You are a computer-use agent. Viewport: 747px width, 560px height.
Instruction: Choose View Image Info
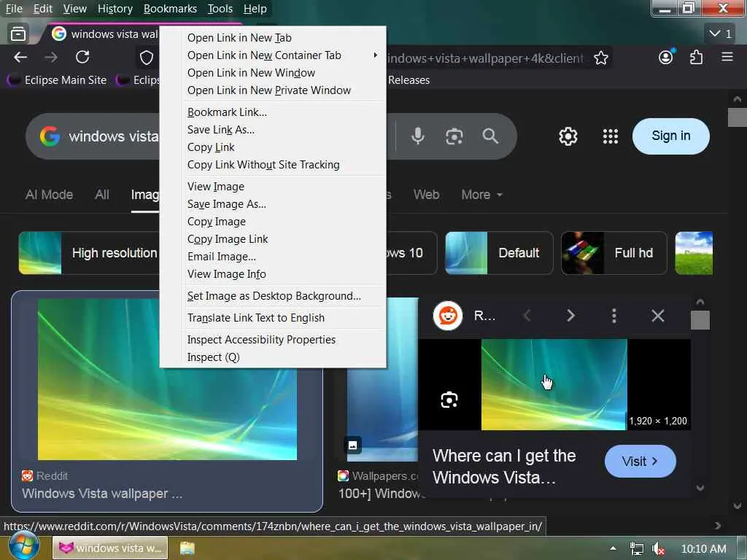tap(273, 274)
